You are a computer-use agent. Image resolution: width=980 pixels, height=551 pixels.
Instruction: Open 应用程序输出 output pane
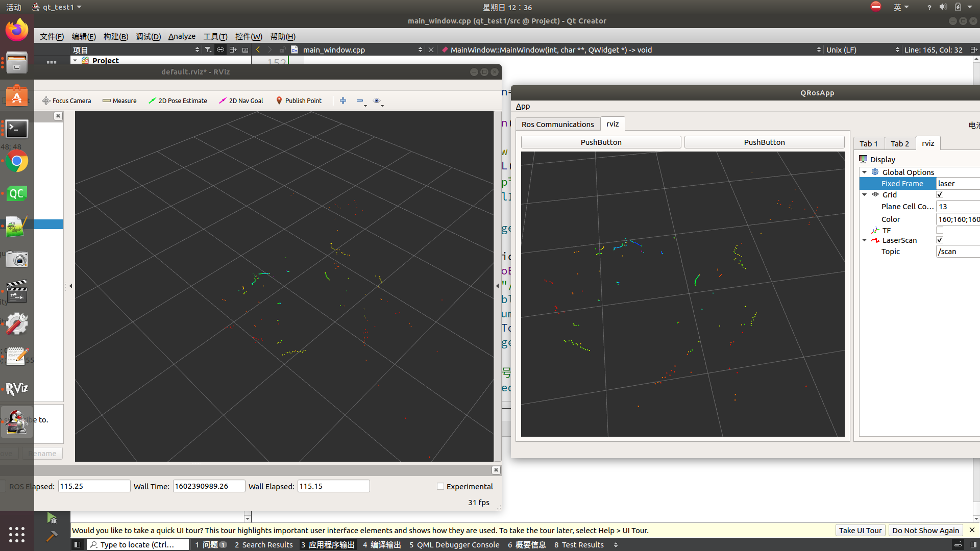[x=328, y=544]
